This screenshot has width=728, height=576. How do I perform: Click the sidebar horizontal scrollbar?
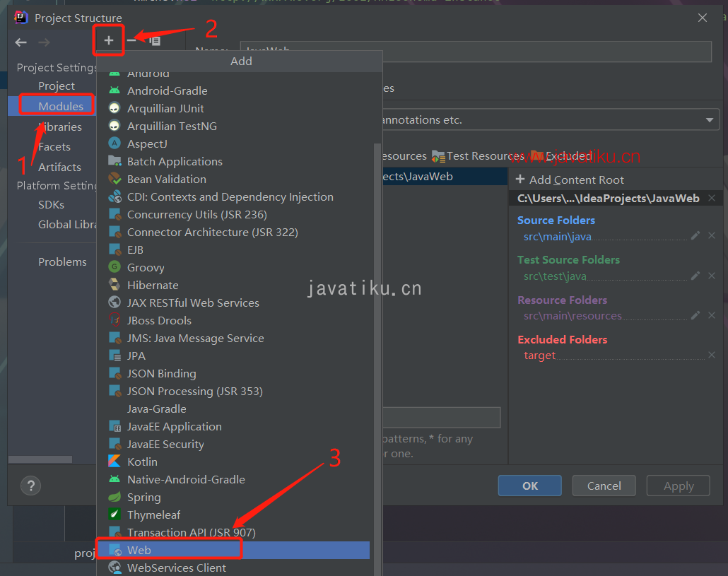[x=40, y=459]
